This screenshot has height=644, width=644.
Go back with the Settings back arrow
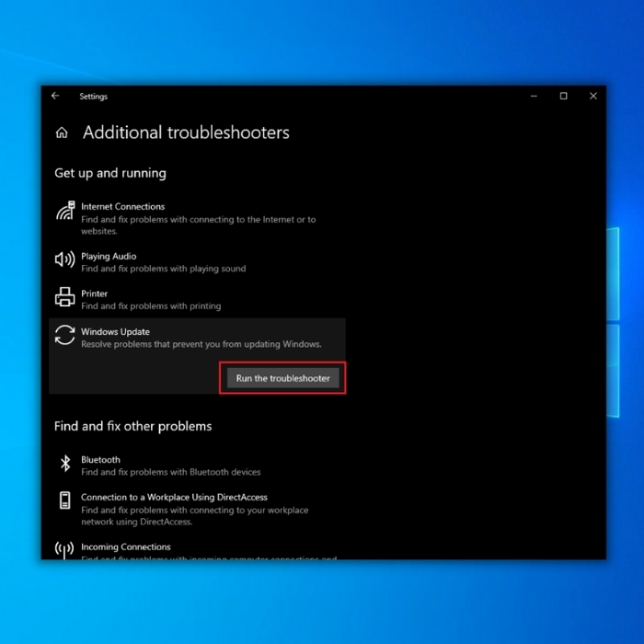pos(55,96)
